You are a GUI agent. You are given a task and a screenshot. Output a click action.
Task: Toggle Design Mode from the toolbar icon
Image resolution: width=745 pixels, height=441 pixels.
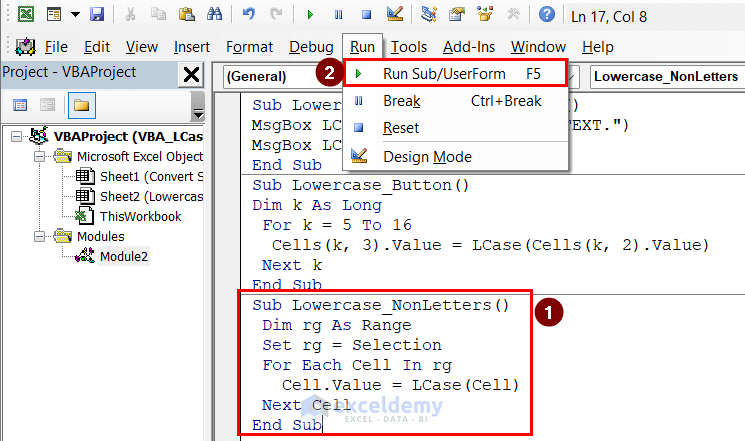pos(395,14)
